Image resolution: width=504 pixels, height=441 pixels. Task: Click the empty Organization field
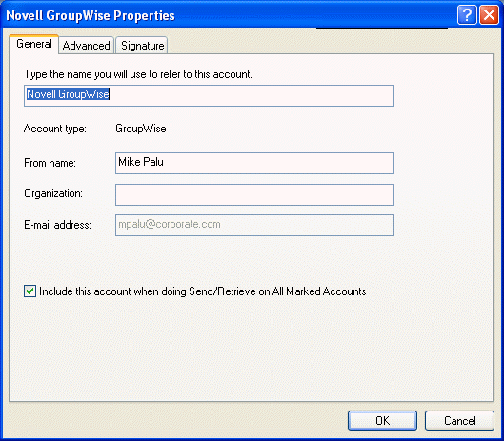point(254,194)
